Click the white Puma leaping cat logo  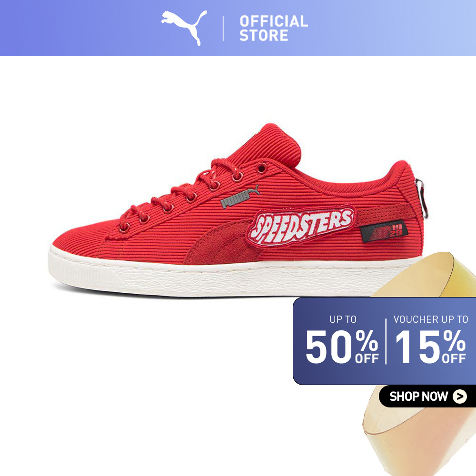184,28
